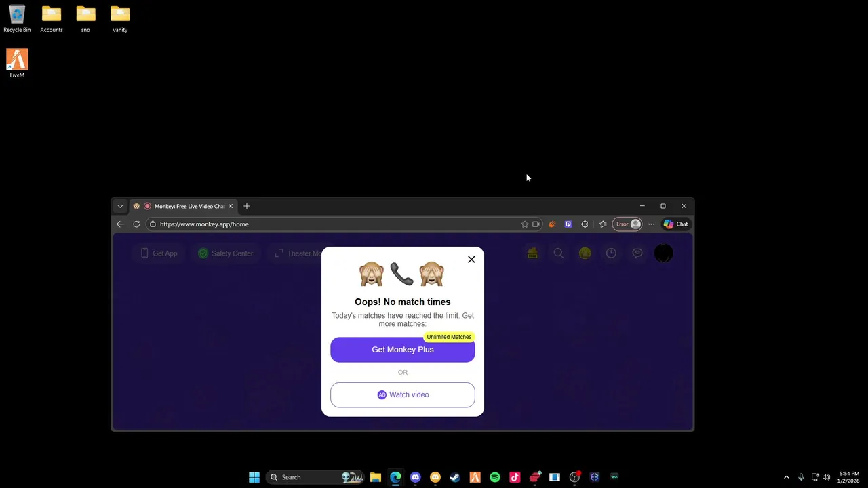Viewport: 868px width, 488px height.
Task: Open the Windows Start menu
Action: [x=254, y=477]
